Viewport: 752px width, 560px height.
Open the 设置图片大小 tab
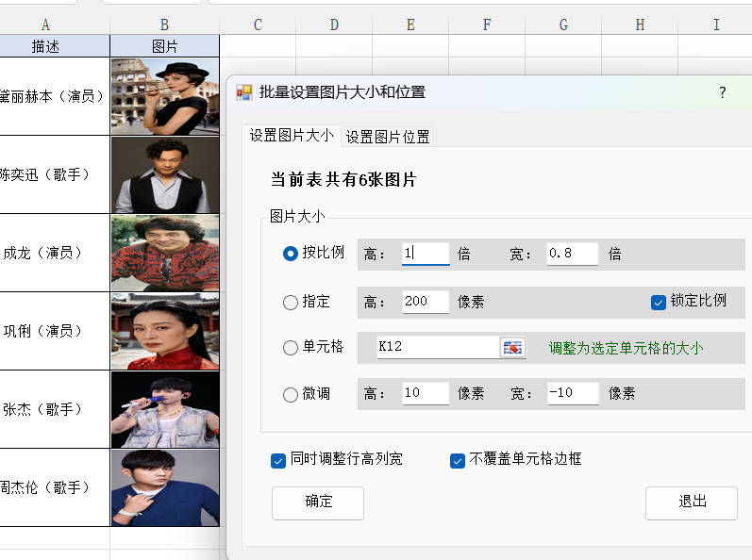291,136
